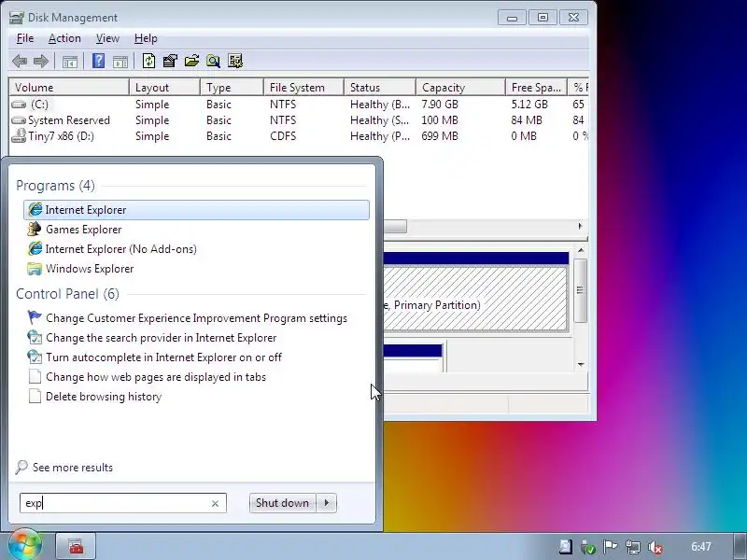Open Change Customer Experience Improvement Program settings
The height and width of the screenshot is (560, 747).
(196, 318)
